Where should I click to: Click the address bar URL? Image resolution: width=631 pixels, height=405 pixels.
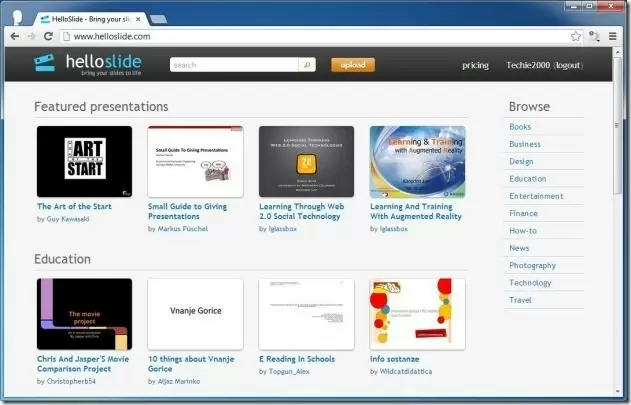112,36
